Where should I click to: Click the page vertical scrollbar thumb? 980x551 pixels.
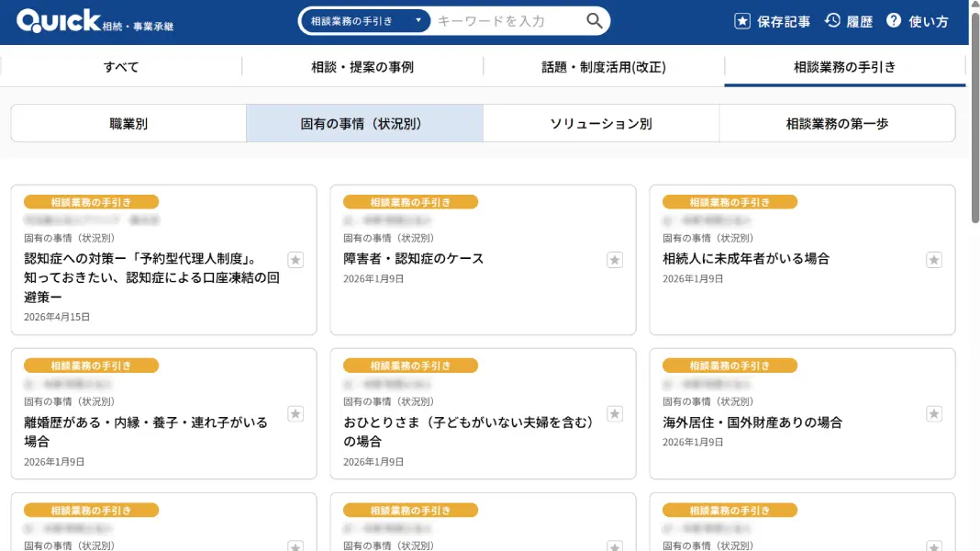coord(975,116)
